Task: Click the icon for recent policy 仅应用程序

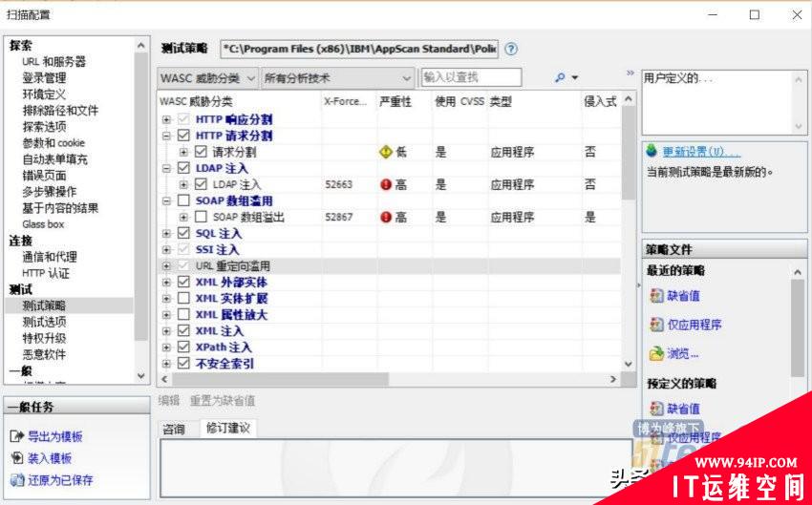Action: point(656,325)
